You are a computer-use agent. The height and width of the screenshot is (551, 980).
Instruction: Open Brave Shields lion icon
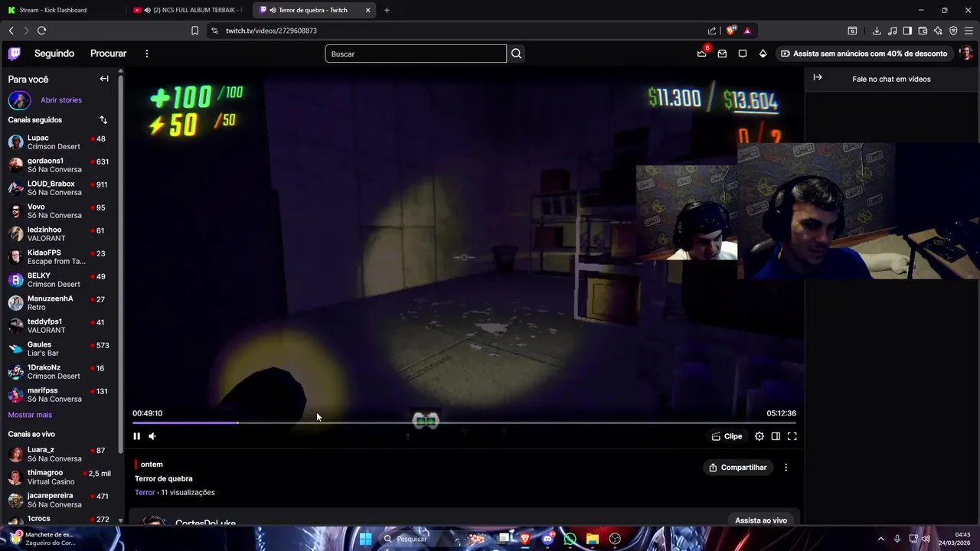731,31
